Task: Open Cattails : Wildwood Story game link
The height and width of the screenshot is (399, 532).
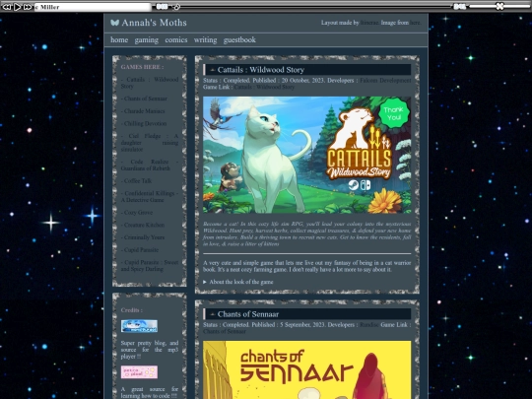Action: click(x=264, y=88)
